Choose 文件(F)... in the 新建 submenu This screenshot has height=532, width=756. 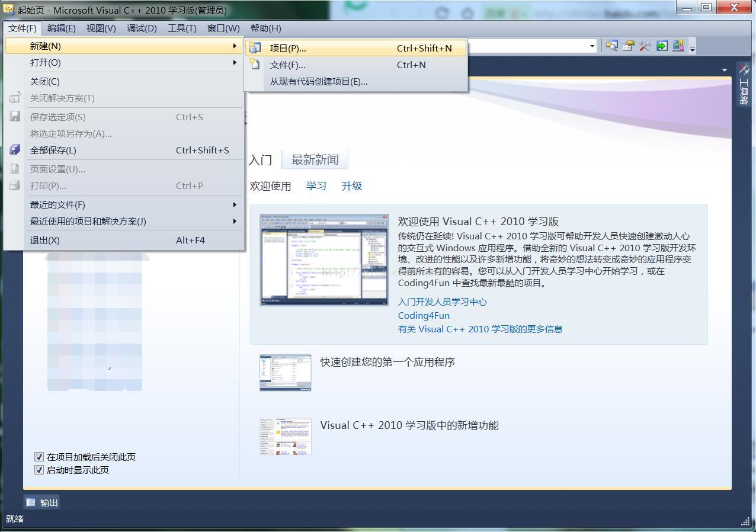point(356,65)
